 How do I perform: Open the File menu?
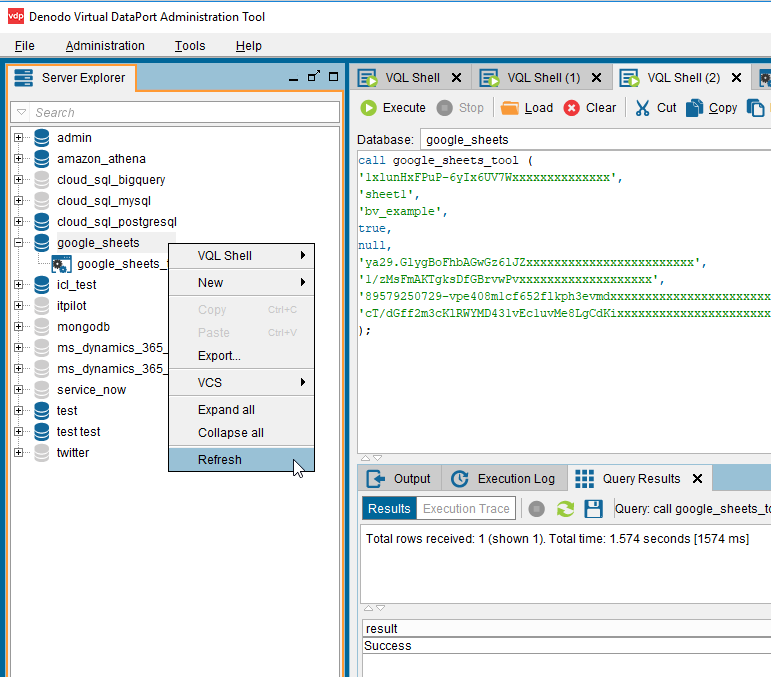(25, 46)
